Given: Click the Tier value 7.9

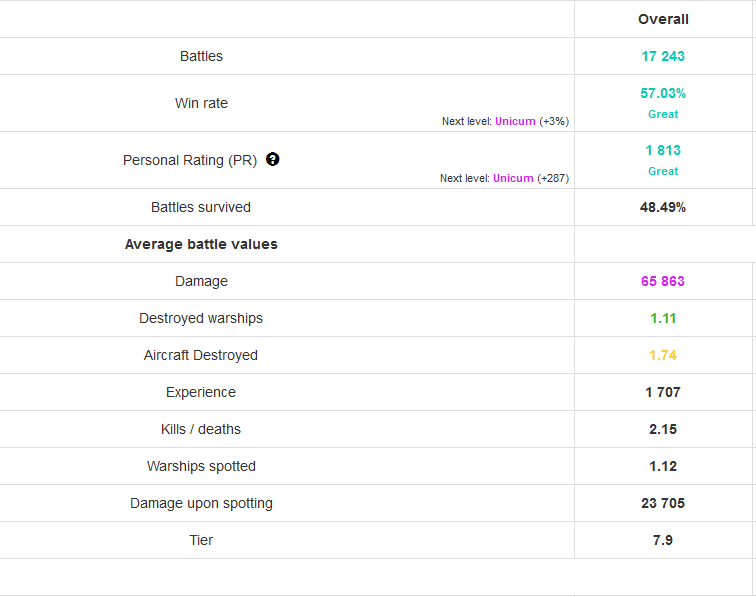Looking at the screenshot, I should coord(663,540).
